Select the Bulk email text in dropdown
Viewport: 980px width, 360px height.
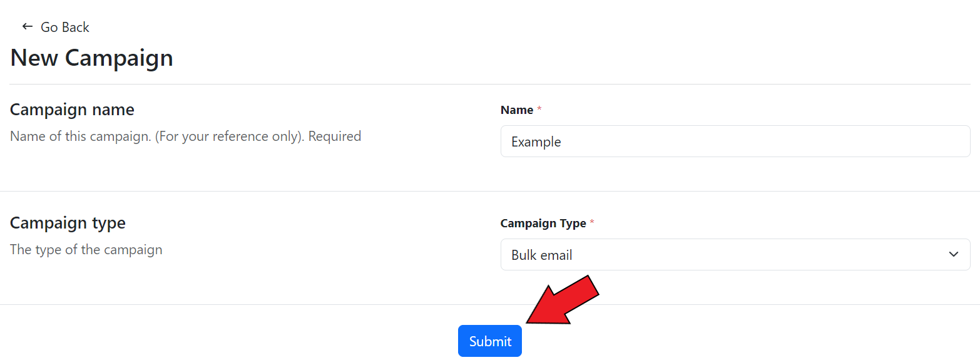pyautogui.click(x=542, y=255)
